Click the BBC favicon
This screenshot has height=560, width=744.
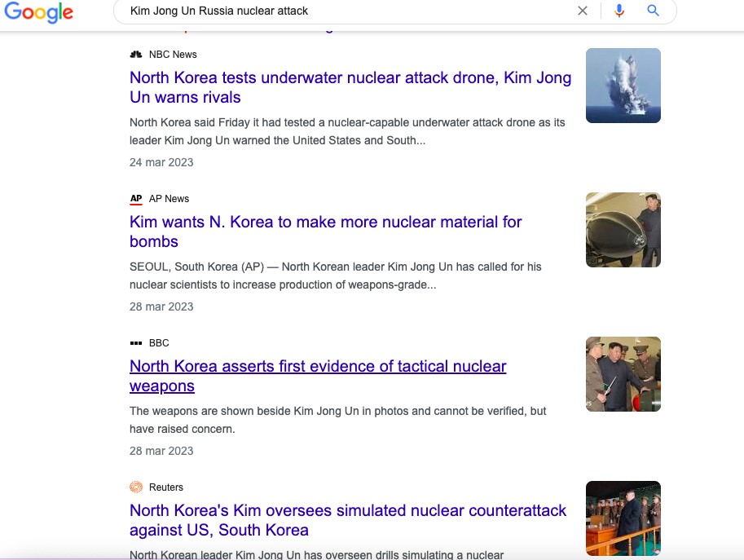(136, 343)
